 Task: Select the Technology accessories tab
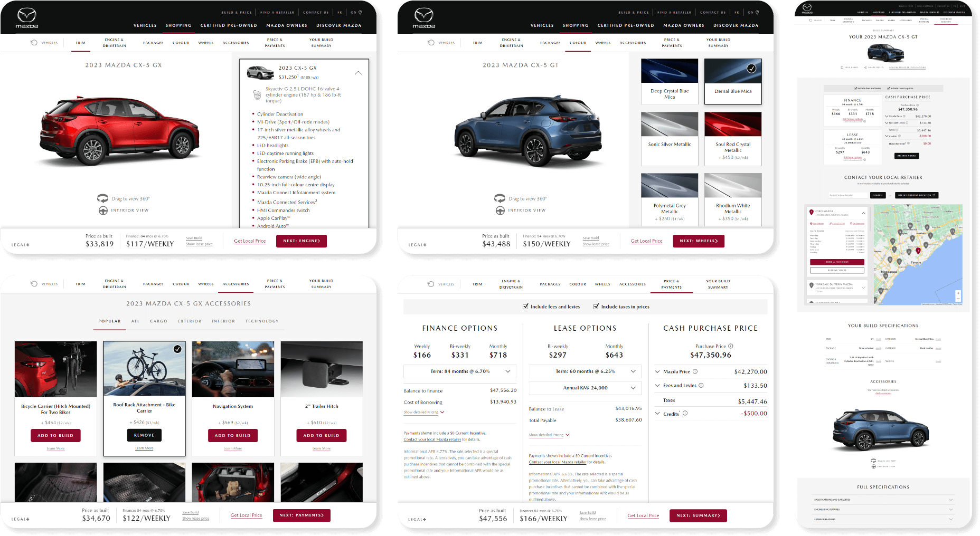262,321
